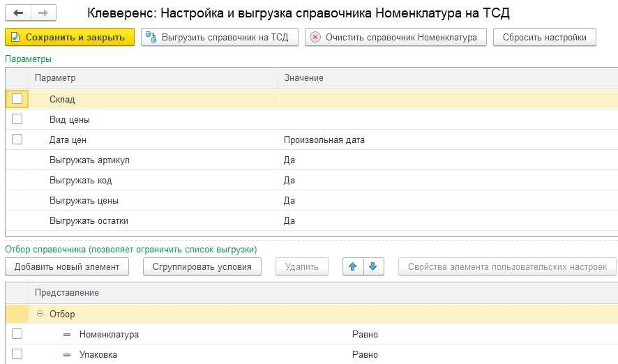
Task: Click the Да value for Выгружать артикул
Action: tap(289, 160)
